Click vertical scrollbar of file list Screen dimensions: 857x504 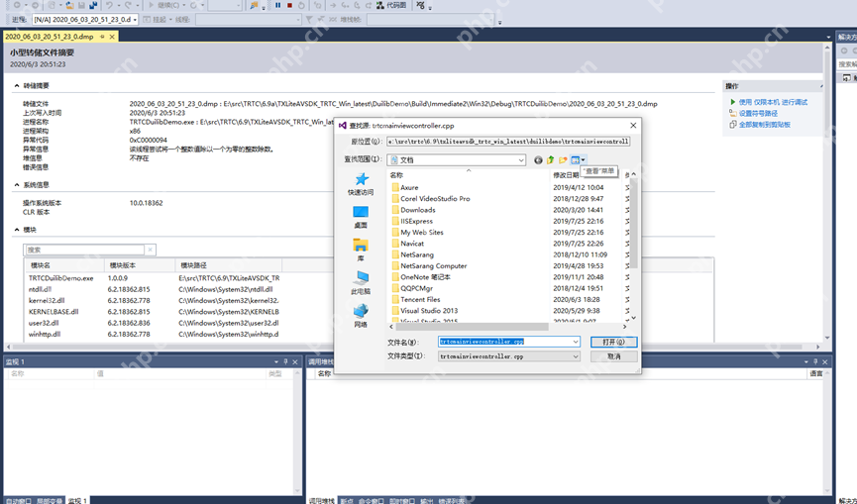pos(633,224)
